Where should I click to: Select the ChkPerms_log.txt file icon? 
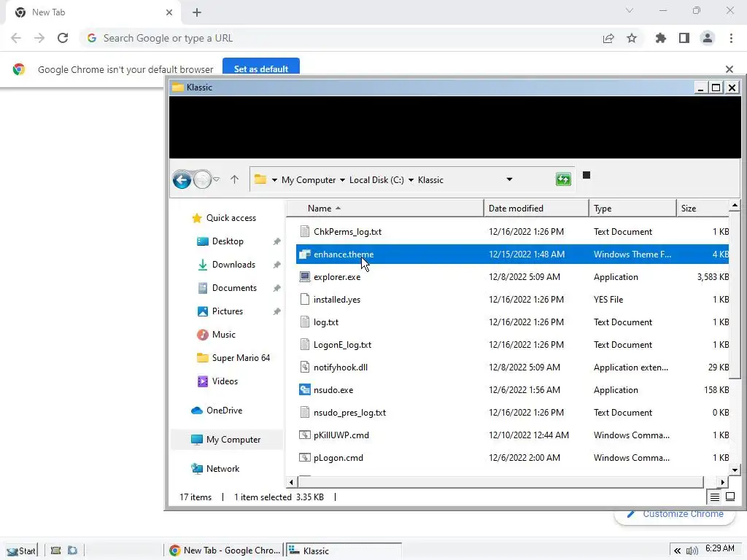click(x=304, y=232)
